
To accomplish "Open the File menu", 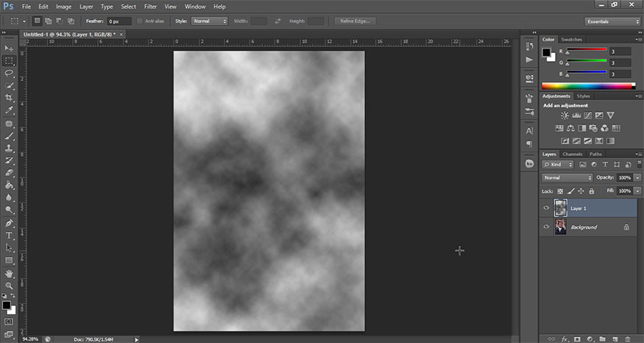I will 26,7.
